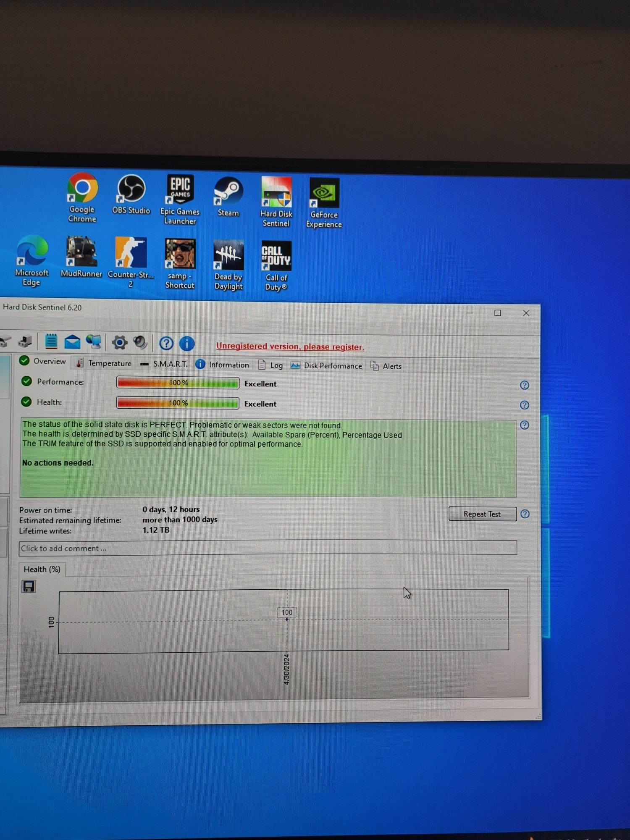
Task: Select the Health (%) graph tab
Action: pos(42,570)
